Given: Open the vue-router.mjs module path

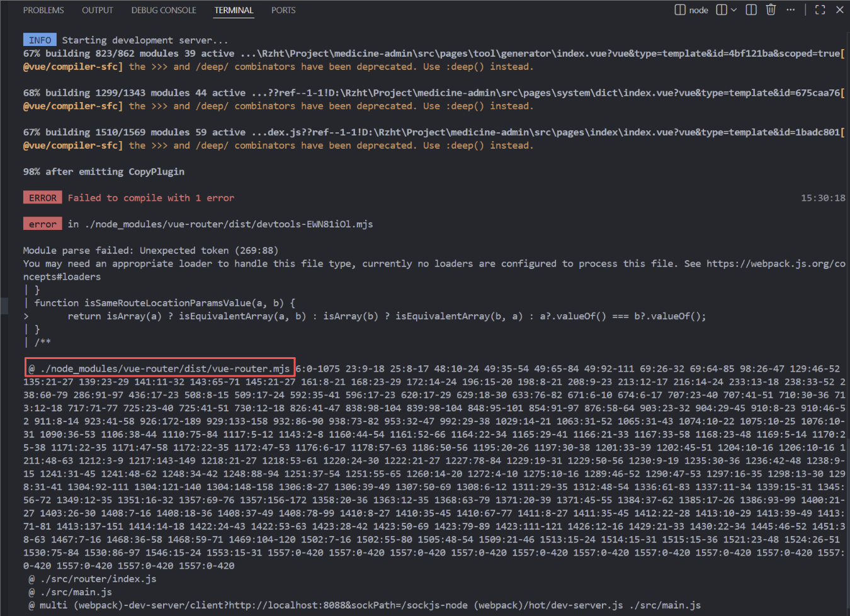Looking at the screenshot, I should tap(165, 368).
